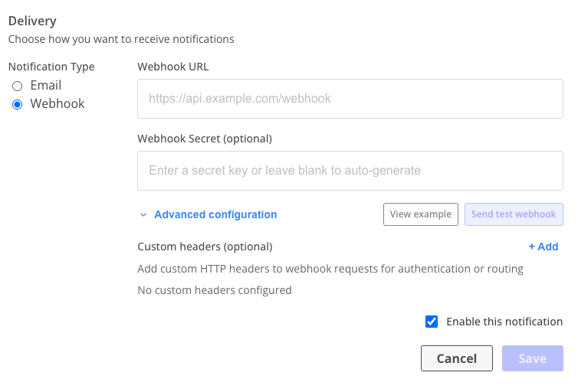Screen dimensions: 578x392
Task: Select the Webhook radio button
Action: (x=17, y=104)
